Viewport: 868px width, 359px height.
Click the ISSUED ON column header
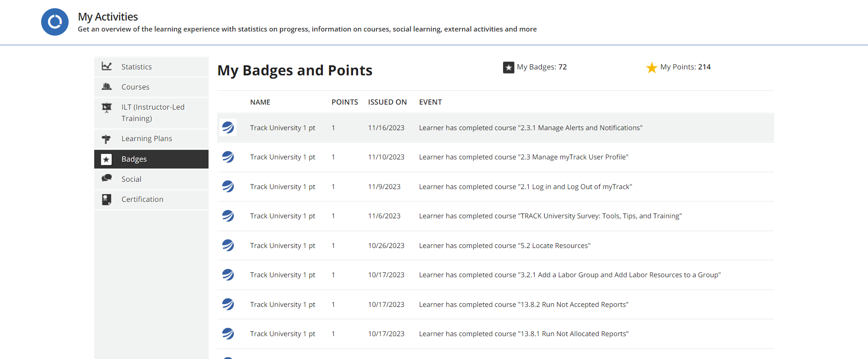coord(387,102)
